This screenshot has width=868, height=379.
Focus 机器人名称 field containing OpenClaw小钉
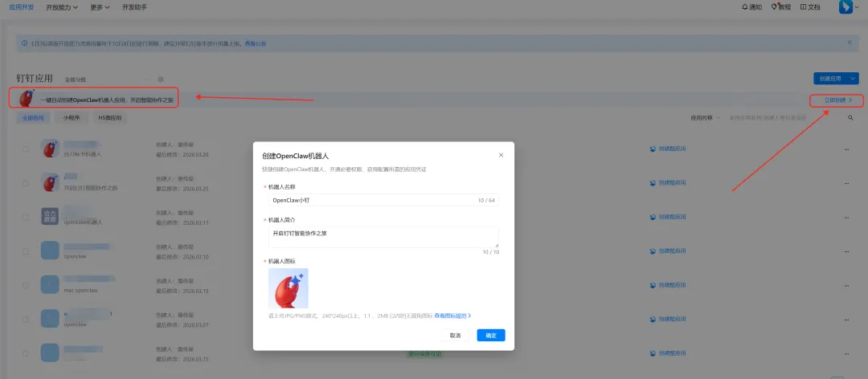point(383,200)
